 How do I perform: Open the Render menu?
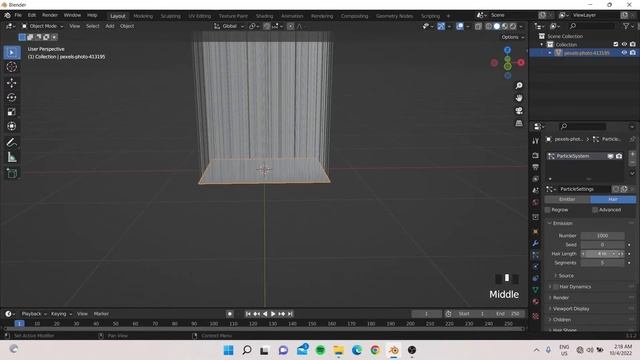[50, 15]
